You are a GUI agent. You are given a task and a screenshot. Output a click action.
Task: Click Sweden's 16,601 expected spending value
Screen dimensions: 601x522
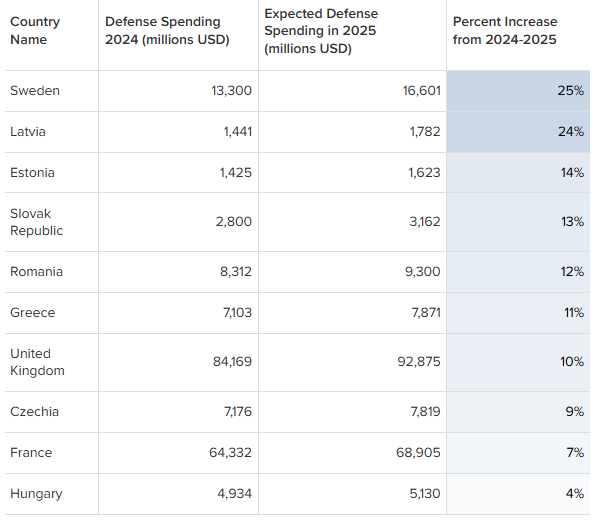421,91
